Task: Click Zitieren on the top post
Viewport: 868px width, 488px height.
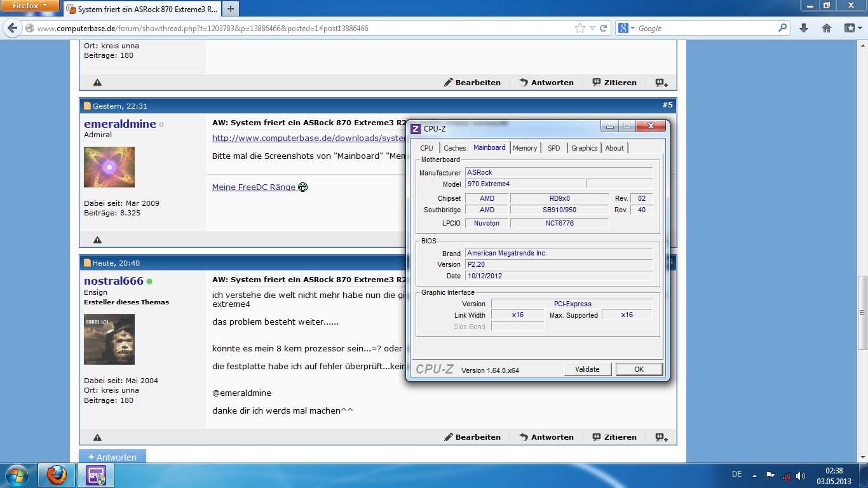Action: point(614,83)
